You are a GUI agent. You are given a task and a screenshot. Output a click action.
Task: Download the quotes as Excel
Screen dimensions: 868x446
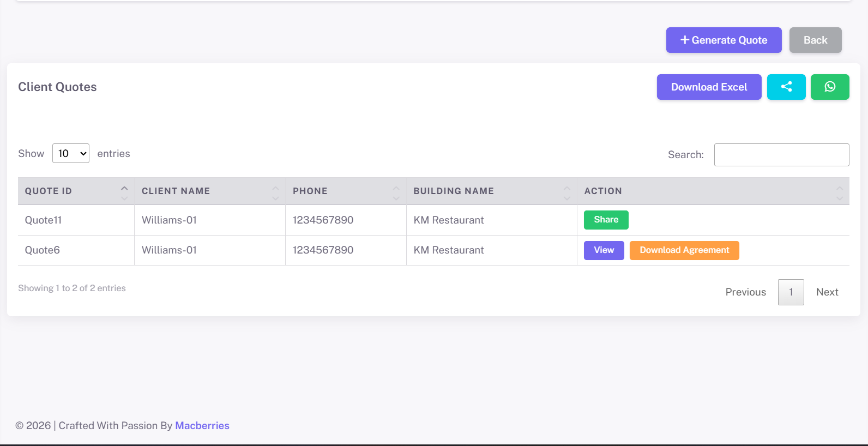coord(709,87)
